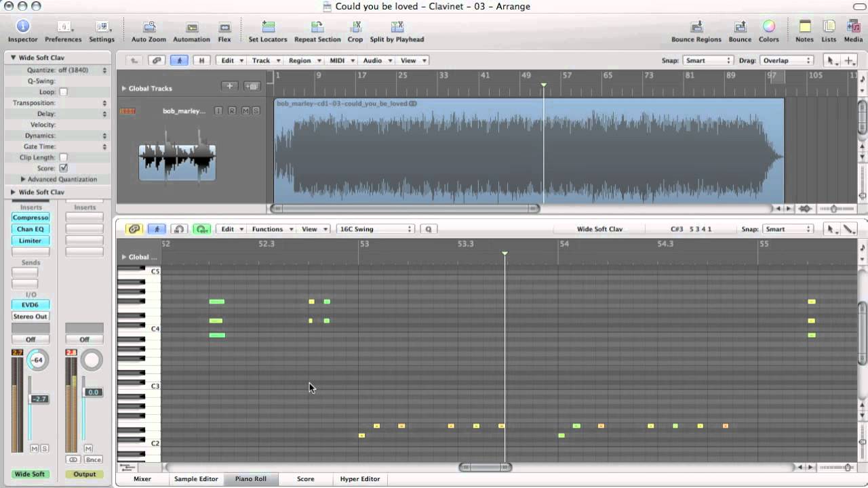Open the Arrange Snap dropdown set to Smart
868x488 pixels.
click(x=707, y=60)
